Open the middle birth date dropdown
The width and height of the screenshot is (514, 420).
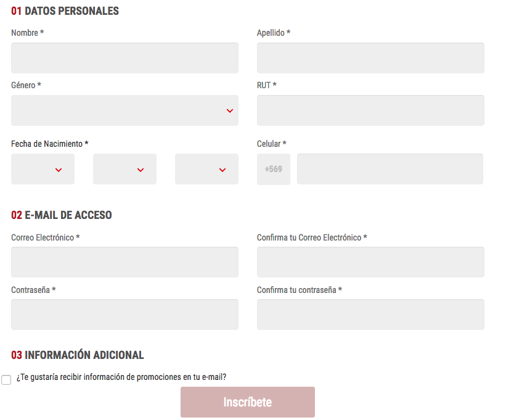point(124,169)
